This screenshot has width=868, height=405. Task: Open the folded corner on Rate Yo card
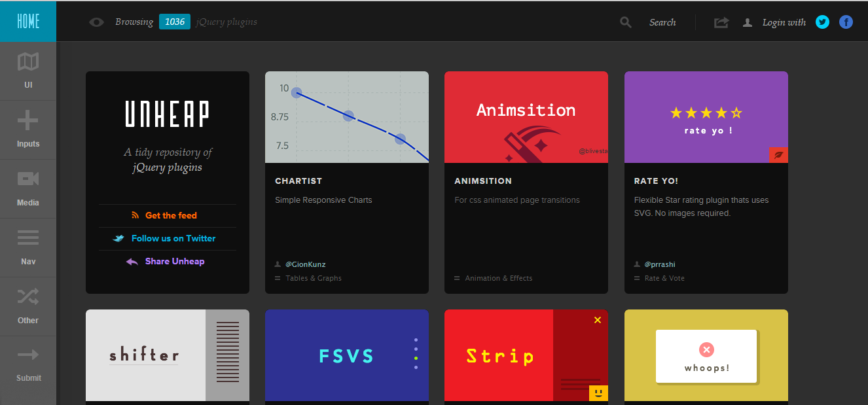click(x=778, y=155)
